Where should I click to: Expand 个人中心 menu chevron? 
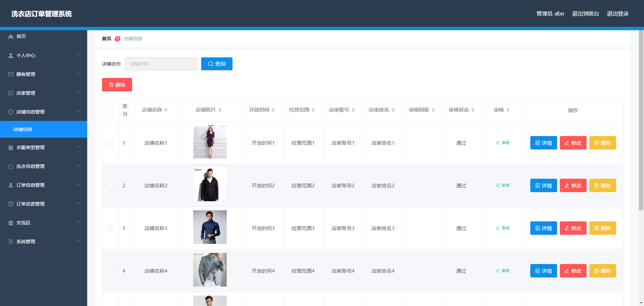pyautogui.click(x=78, y=55)
